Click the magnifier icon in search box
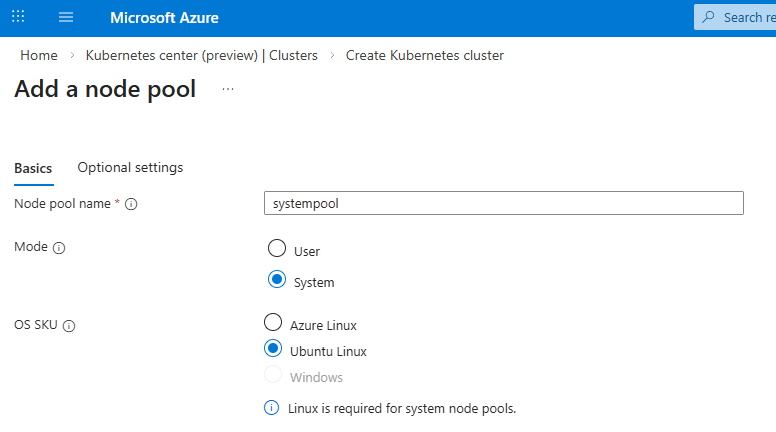776x432 pixels. point(709,17)
